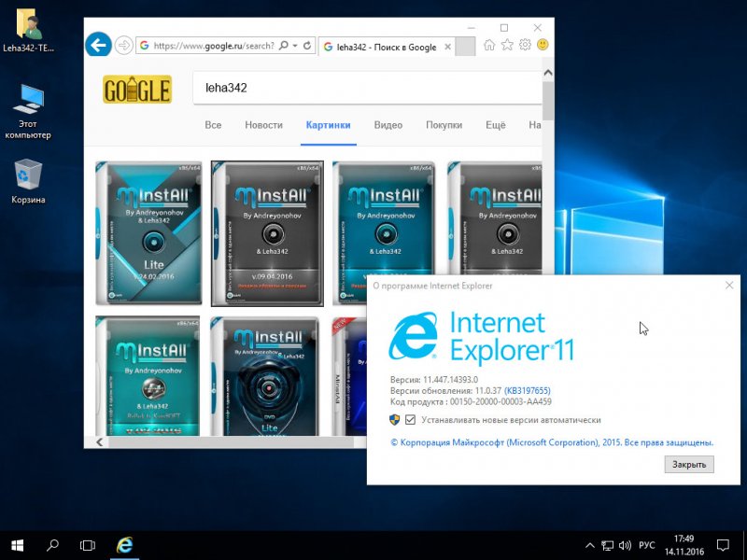747x560 pixels.
Task: Select the Картинки search tab
Action: 329,125
